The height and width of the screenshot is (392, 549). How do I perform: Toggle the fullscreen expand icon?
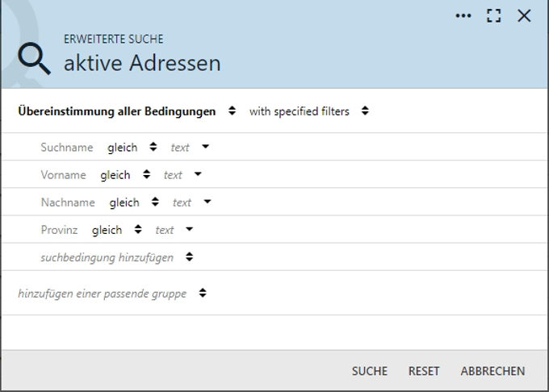click(x=494, y=15)
